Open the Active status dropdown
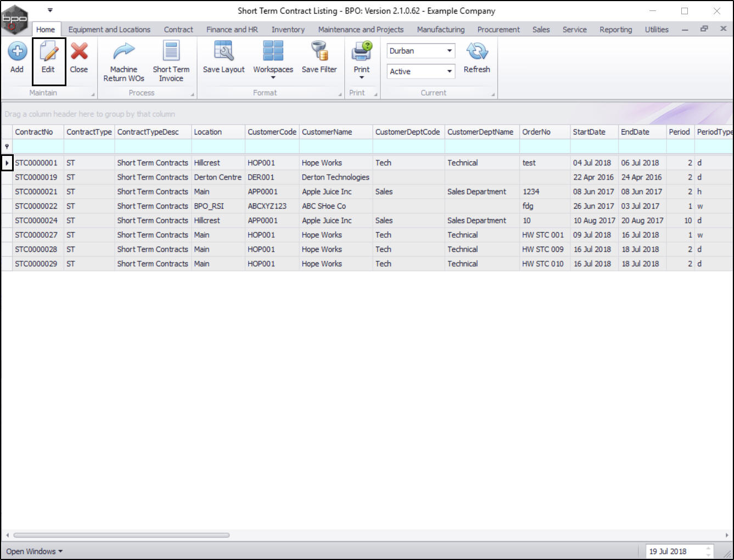Image resolution: width=734 pixels, height=560 pixels. [x=421, y=71]
